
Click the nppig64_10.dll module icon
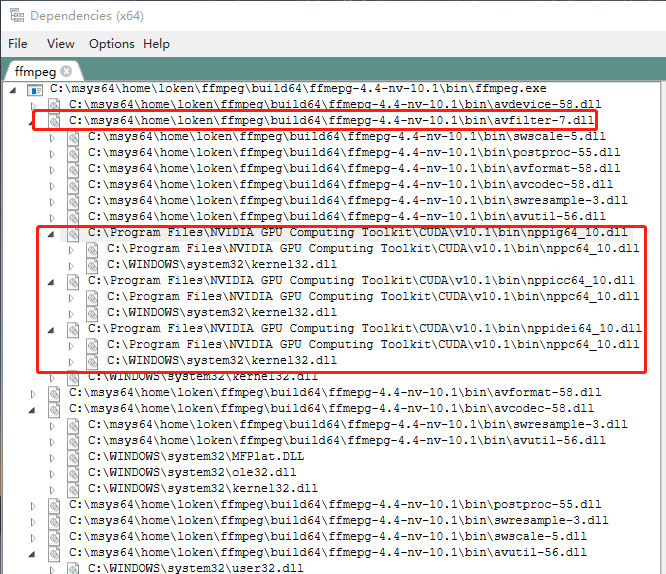click(74, 232)
